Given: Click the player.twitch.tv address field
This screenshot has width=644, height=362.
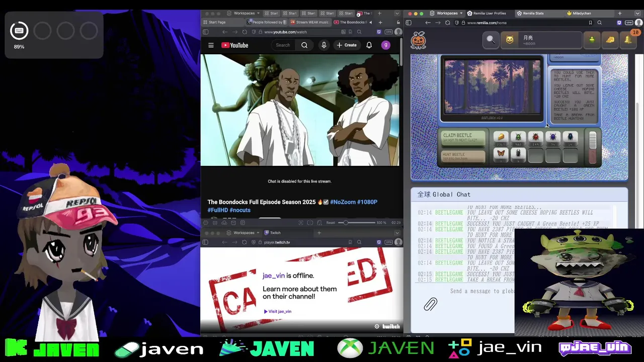Looking at the screenshot, I should click(302, 242).
